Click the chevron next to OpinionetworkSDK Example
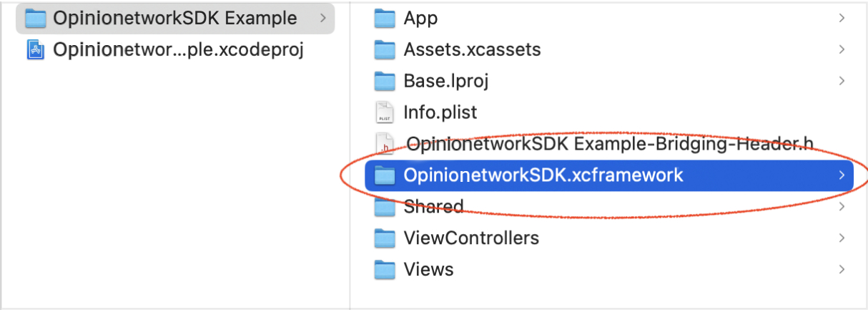This screenshot has width=868, height=310. 322,19
